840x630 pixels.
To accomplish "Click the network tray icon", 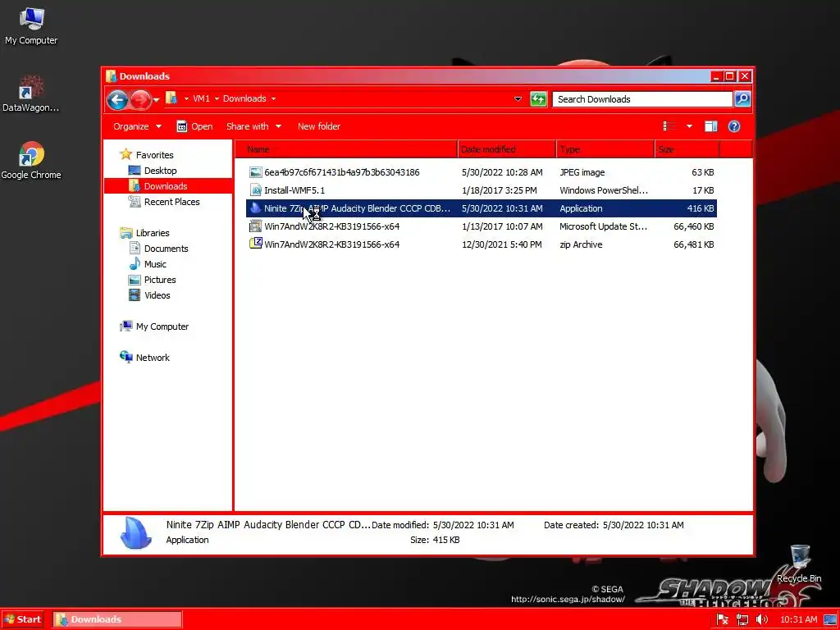I will pos(742,620).
